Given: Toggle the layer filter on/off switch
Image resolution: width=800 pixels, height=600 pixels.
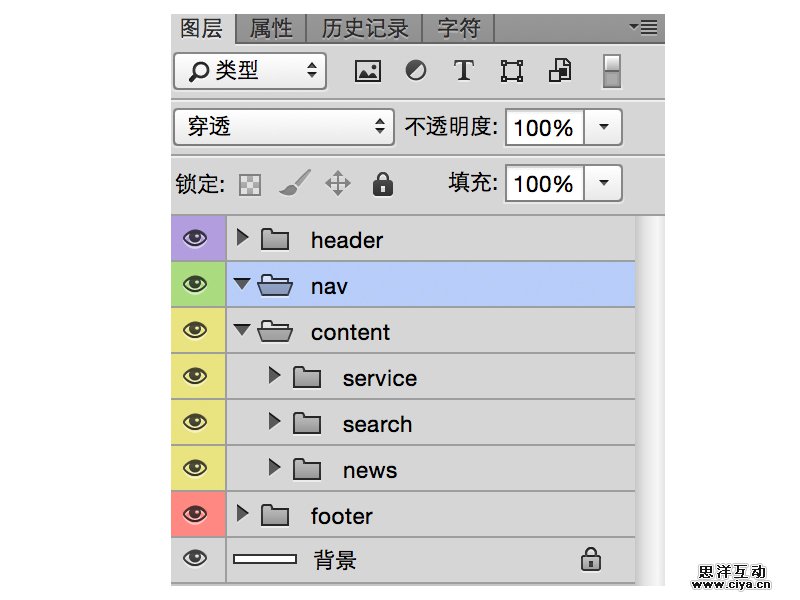Looking at the screenshot, I should tap(613, 71).
